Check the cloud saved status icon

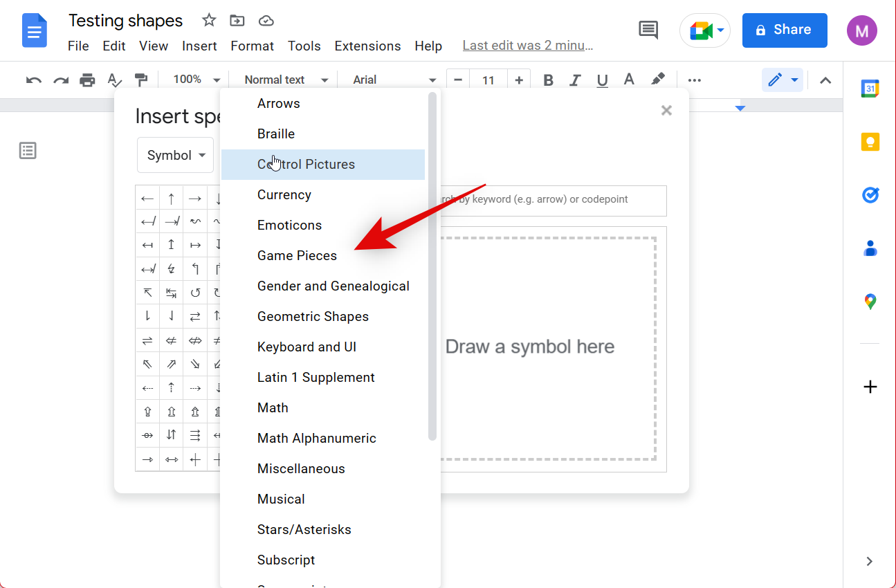click(x=266, y=21)
